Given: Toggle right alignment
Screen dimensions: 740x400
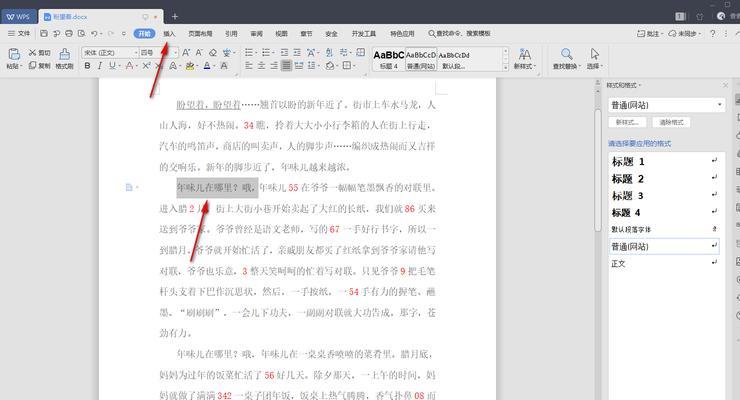Looking at the screenshot, I should tap(274, 66).
